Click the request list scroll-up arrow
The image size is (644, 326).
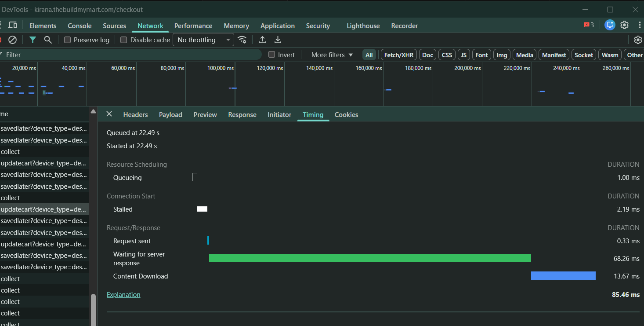pos(93,112)
